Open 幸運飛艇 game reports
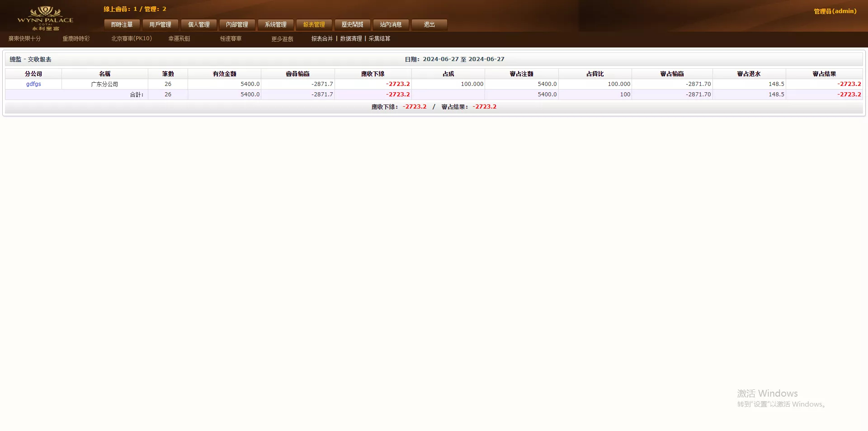 [179, 38]
